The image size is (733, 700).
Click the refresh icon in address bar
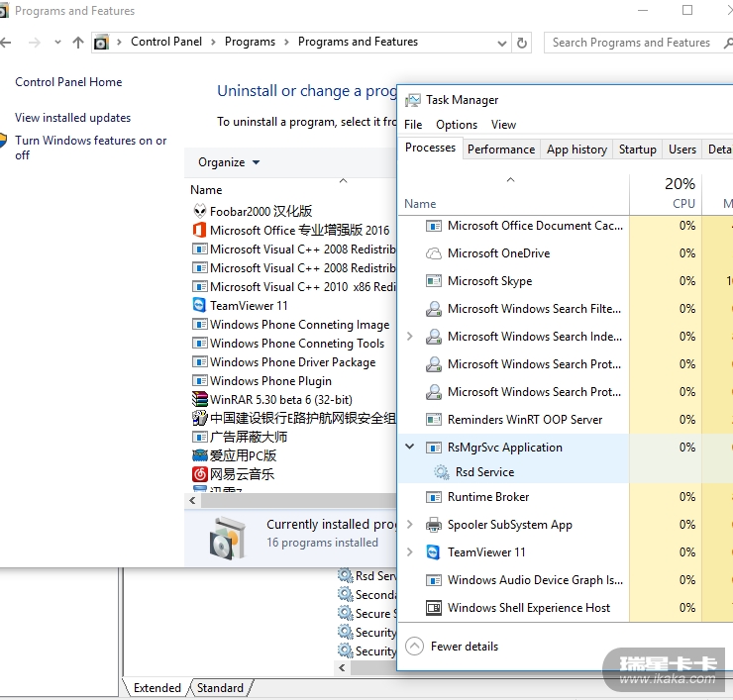pos(522,43)
